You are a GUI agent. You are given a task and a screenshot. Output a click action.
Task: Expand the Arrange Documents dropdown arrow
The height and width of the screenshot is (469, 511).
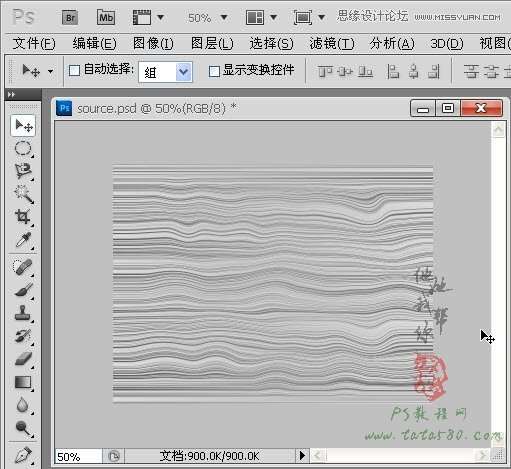tap(273, 17)
